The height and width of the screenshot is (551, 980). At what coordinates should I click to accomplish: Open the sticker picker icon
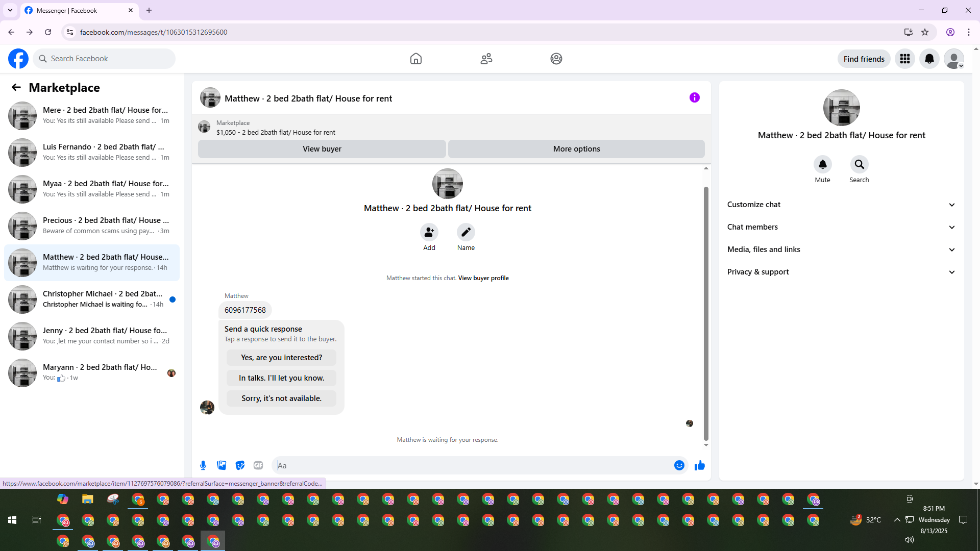coord(240,465)
